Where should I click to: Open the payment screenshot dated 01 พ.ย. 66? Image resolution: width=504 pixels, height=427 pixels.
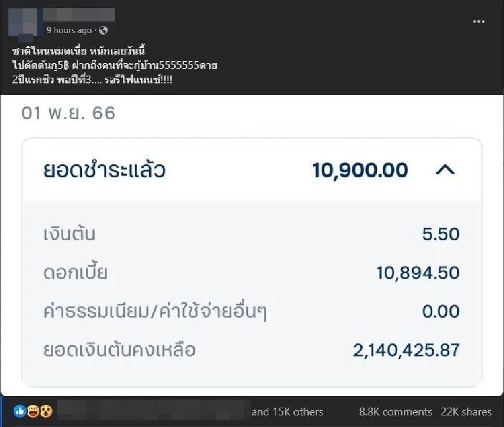tap(252, 247)
